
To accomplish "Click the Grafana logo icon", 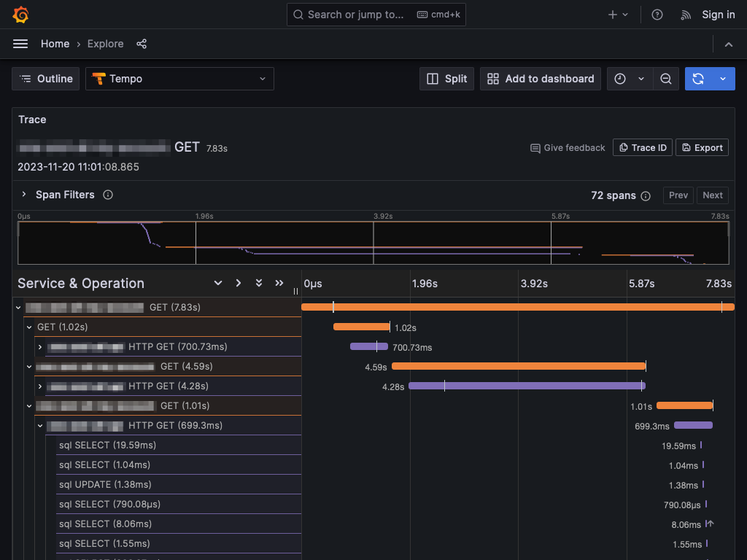I will coord(20,15).
